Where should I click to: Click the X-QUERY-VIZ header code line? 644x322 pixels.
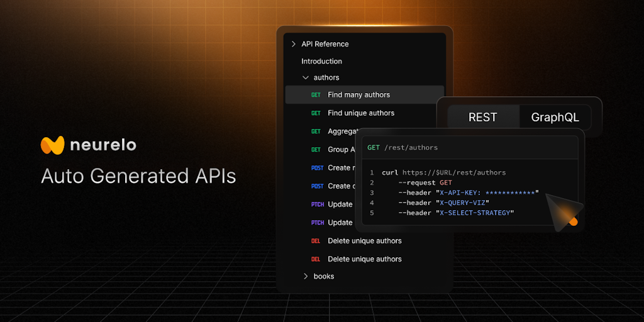click(443, 203)
